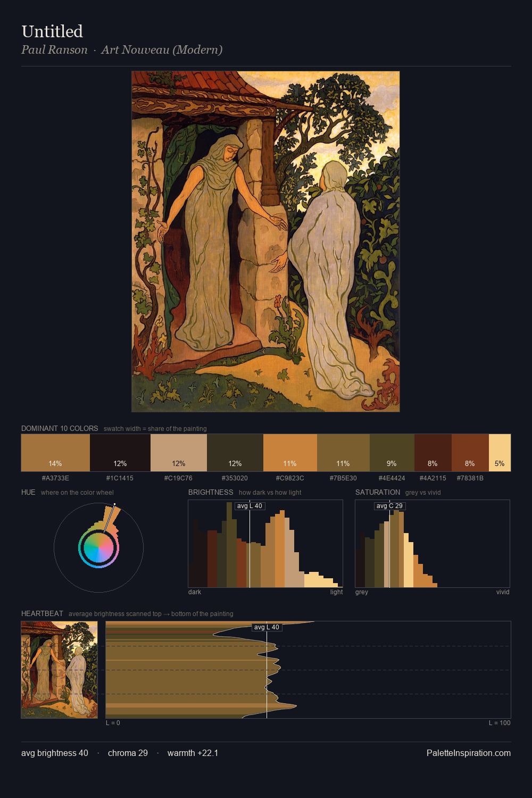Click the #78381B hex code label
The width and height of the screenshot is (532, 798).
470,478
